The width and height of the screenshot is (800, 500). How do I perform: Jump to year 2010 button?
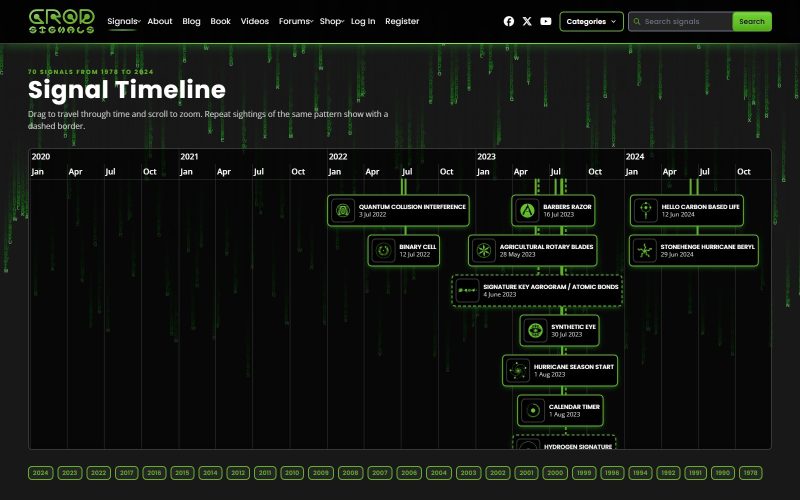[x=292, y=473]
